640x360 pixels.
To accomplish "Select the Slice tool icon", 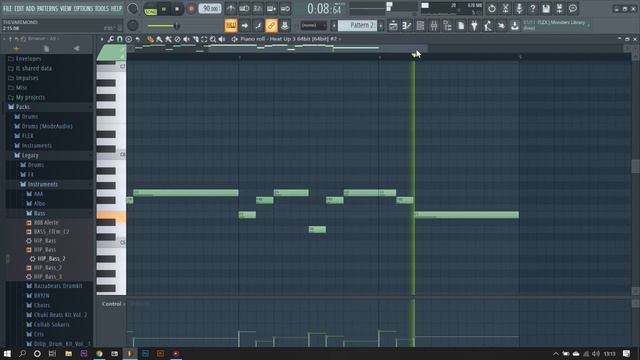I will (x=195, y=39).
